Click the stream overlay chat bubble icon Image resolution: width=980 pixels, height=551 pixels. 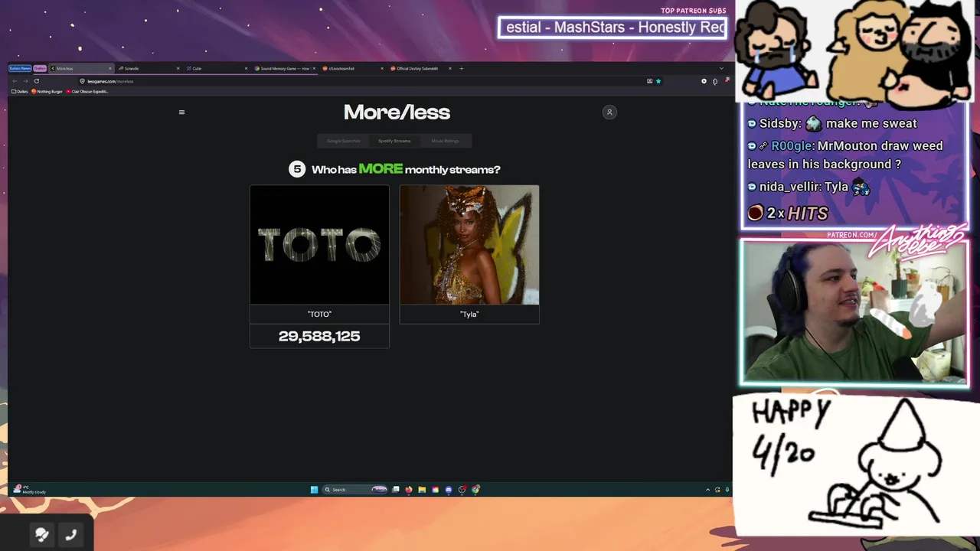[x=42, y=535]
